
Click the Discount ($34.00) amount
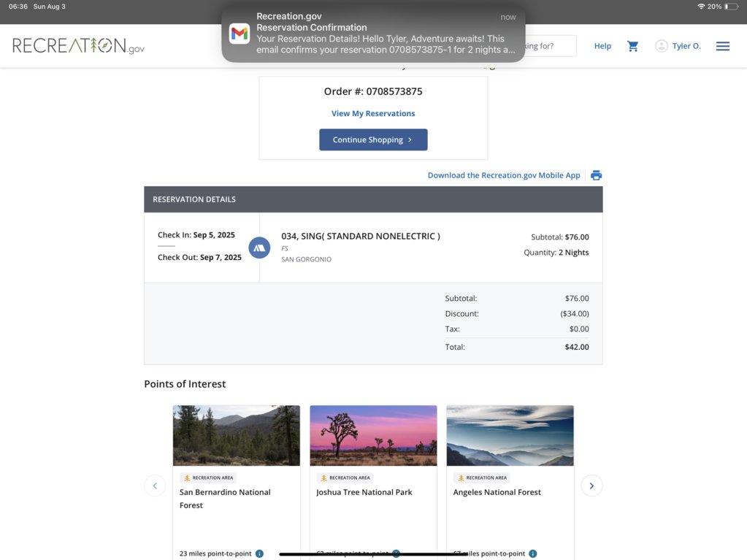click(575, 314)
